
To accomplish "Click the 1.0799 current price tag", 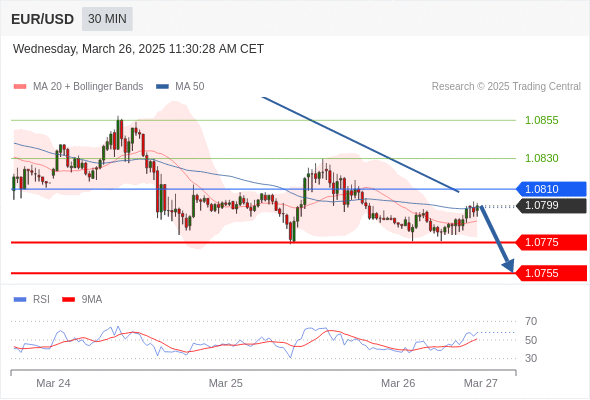I will coord(551,205).
